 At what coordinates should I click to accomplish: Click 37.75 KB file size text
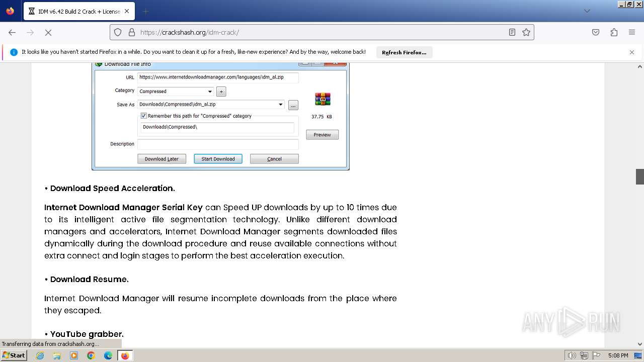coord(321,117)
